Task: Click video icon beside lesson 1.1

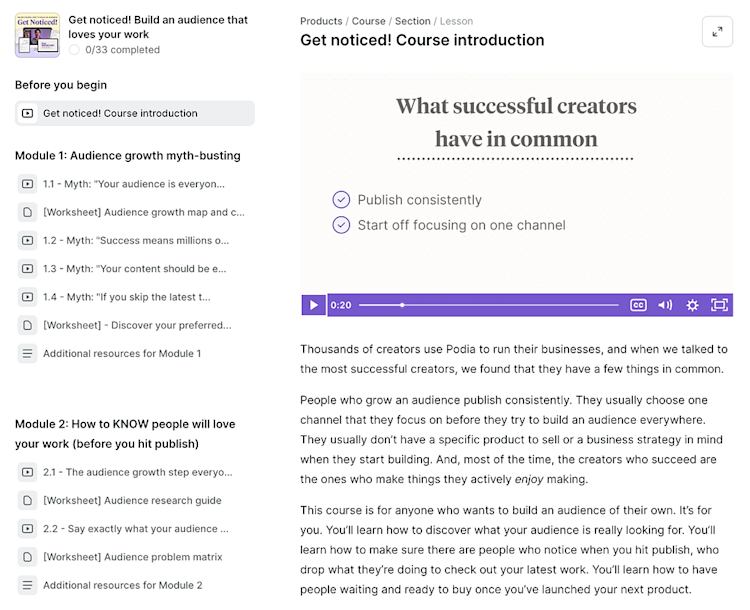Action: (x=27, y=184)
